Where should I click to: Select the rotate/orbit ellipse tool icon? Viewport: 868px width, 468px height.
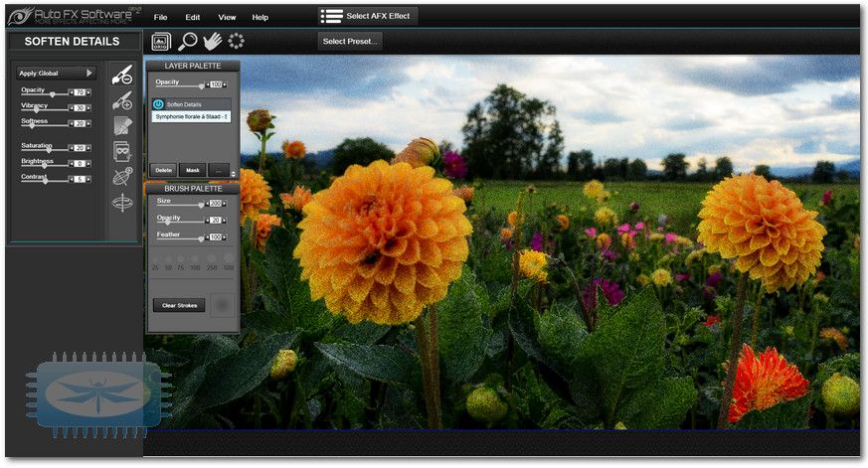122,203
